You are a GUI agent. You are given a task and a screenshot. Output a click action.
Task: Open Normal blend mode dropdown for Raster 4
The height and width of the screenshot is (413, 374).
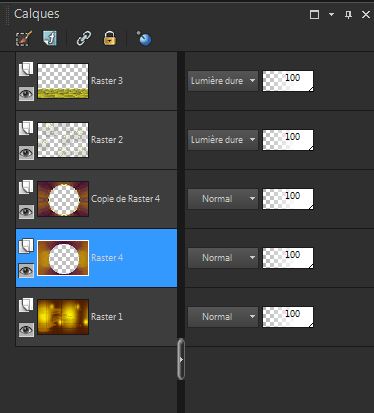coord(223,258)
